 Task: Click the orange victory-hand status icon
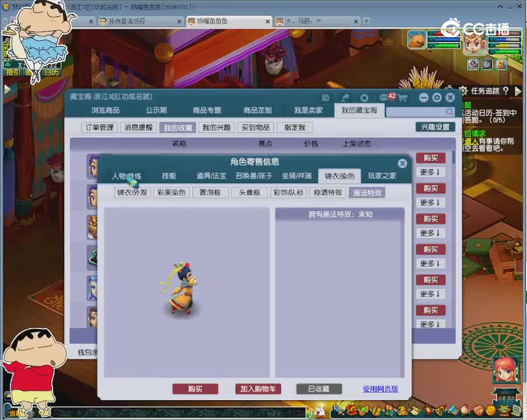[501, 64]
